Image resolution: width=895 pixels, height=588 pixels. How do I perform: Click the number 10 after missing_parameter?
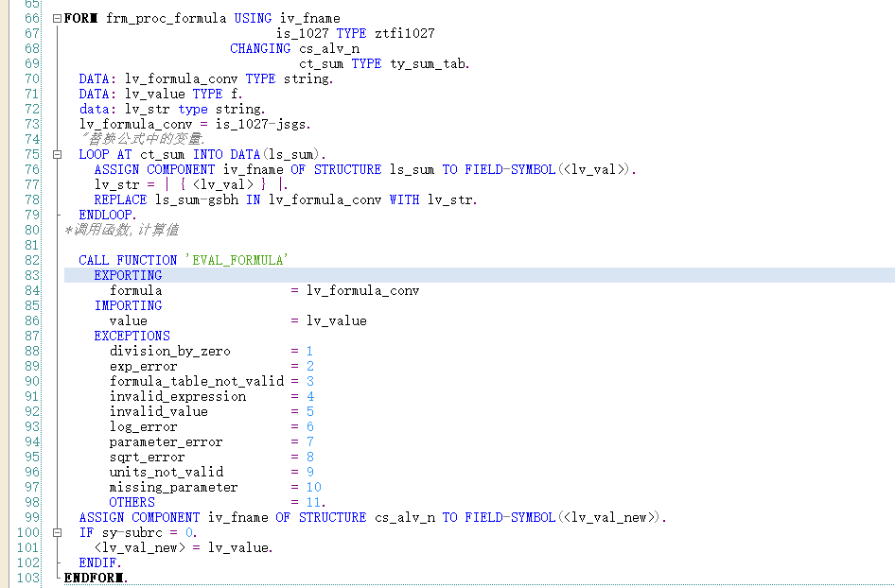[x=314, y=487]
